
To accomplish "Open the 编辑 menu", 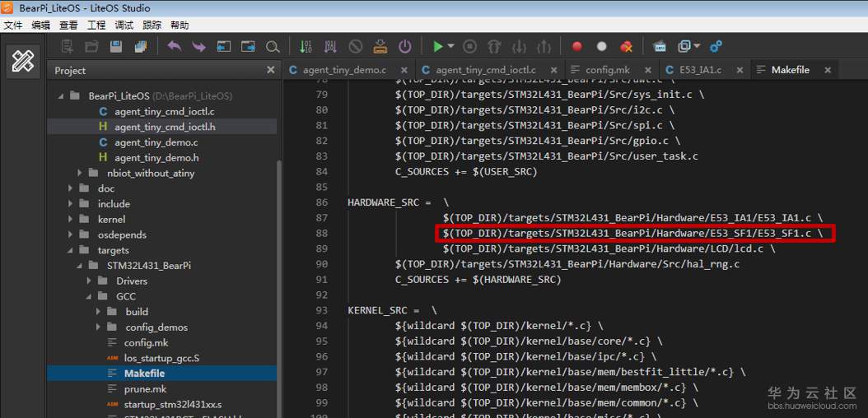I will point(40,25).
